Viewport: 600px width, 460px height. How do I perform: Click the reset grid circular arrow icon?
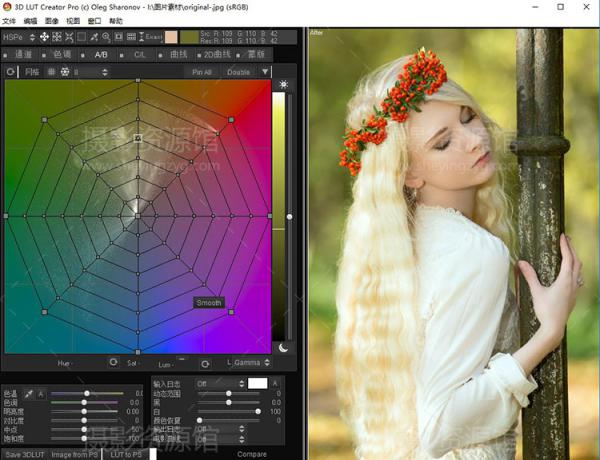[11, 72]
